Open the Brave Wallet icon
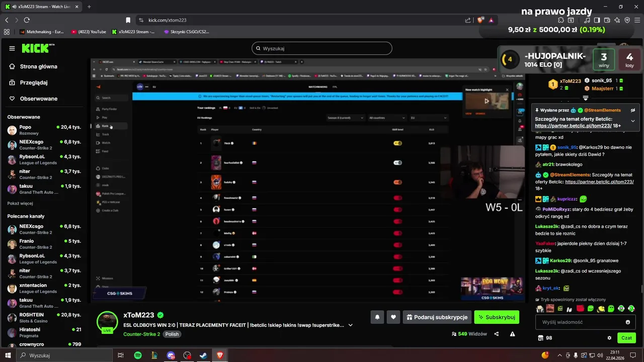Image resolution: width=644 pixels, height=362 pixels. coord(607,20)
